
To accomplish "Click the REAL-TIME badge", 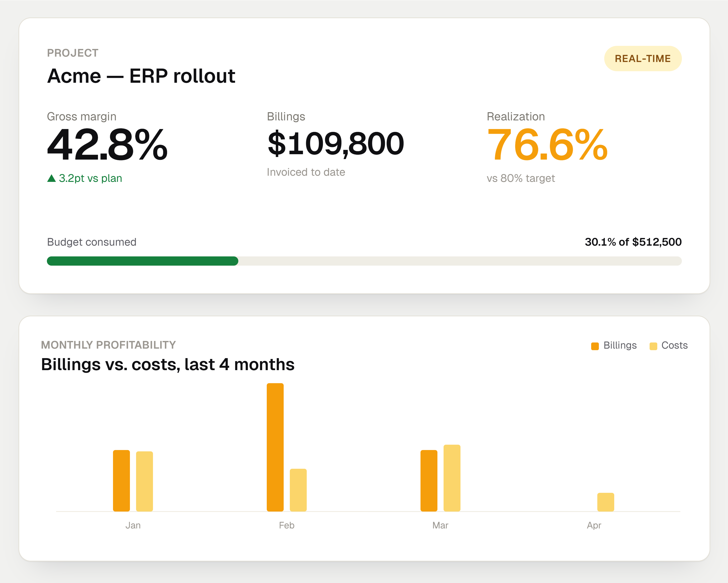I will 643,58.
